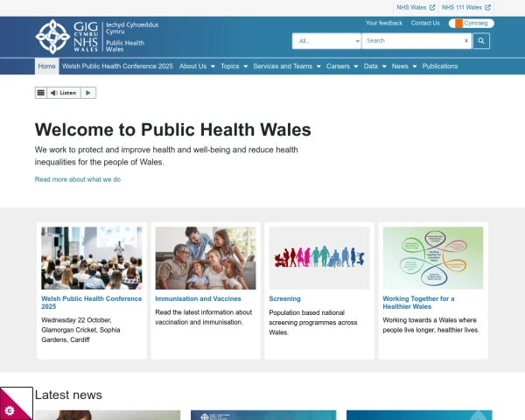Click the Working Together diagram image
Screen dimensions: 525x420
point(433,258)
